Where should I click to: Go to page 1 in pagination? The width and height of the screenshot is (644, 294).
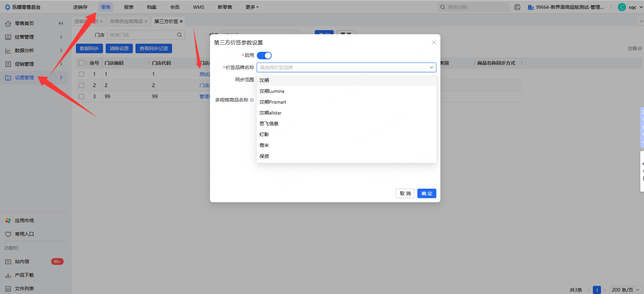[x=597, y=290]
